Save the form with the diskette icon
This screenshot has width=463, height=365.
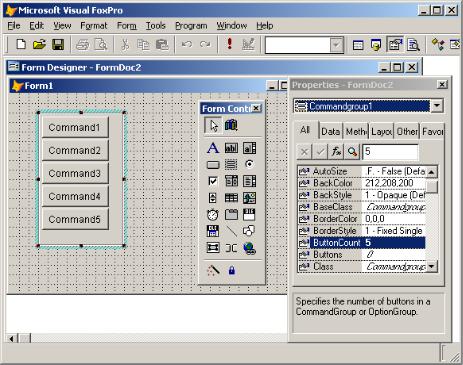[58, 44]
